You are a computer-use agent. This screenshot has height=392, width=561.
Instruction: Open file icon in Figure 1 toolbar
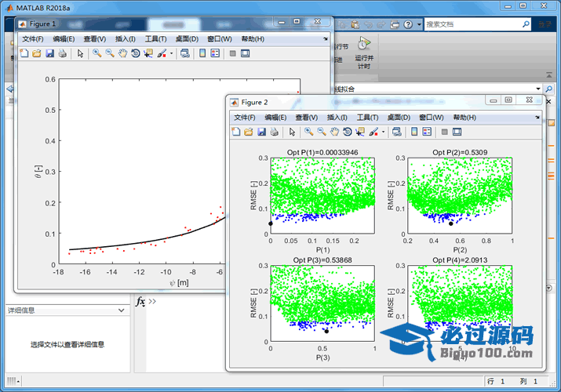(x=37, y=53)
